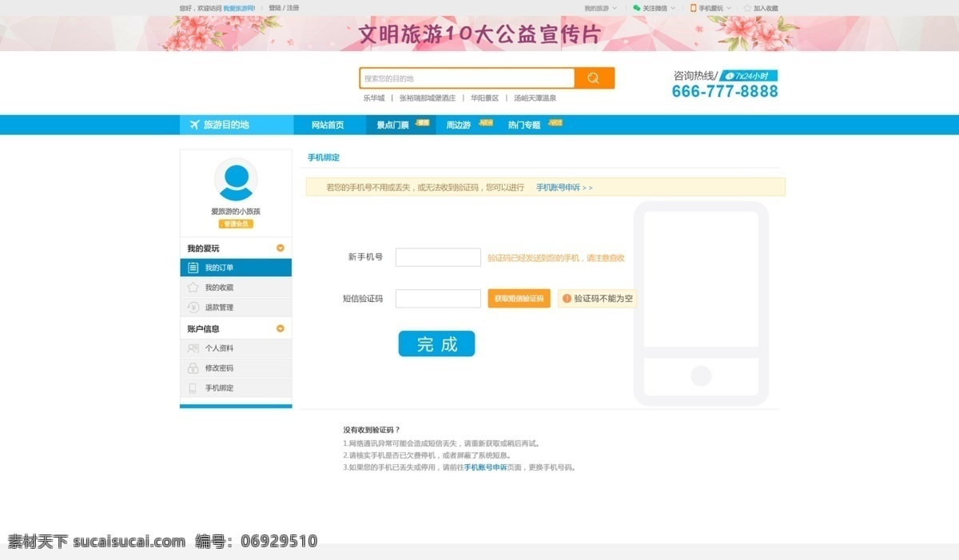Open the 旅游目的地 navigation menu
The image size is (959, 560).
(x=237, y=125)
